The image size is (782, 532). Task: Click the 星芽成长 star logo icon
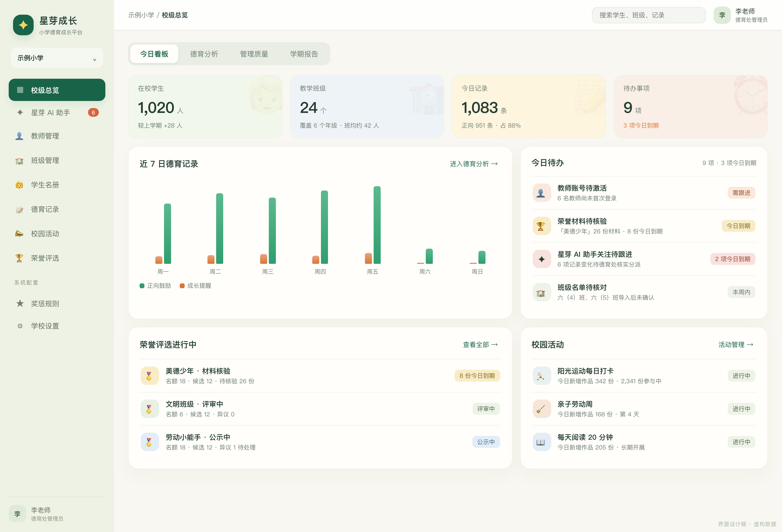click(23, 25)
